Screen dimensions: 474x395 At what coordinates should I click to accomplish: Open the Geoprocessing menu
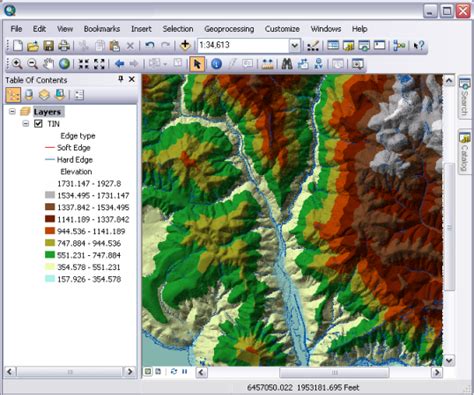229,29
